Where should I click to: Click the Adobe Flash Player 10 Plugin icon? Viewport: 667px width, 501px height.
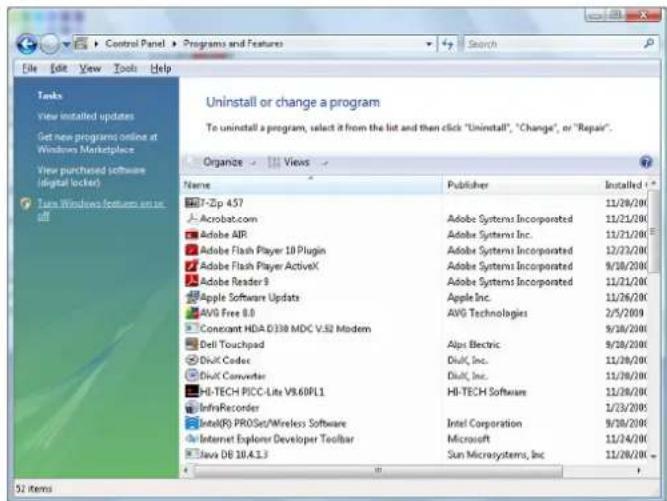[192, 250]
